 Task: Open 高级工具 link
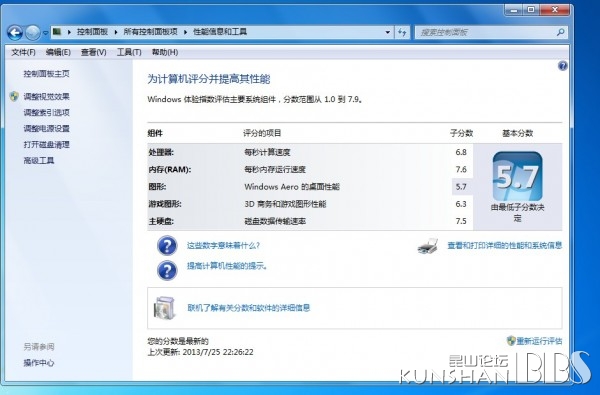click(x=39, y=161)
